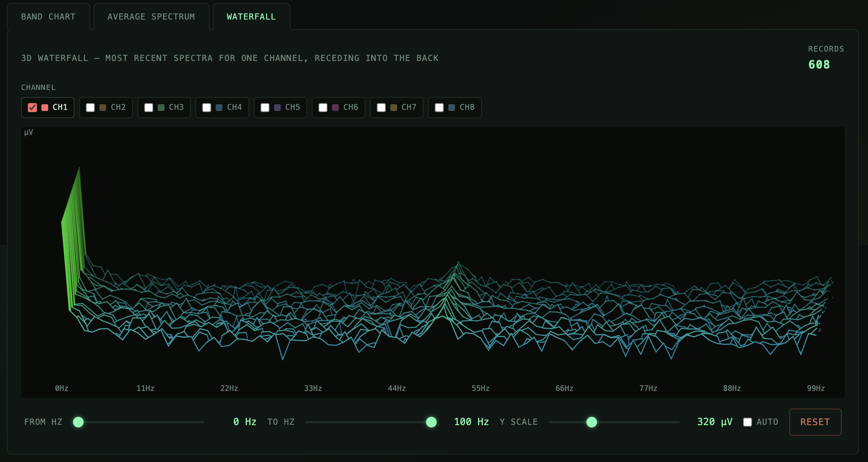The width and height of the screenshot is (868, 462).
Task: Click the magenta CH6 color swatch
Action: (x=335, y=108)
